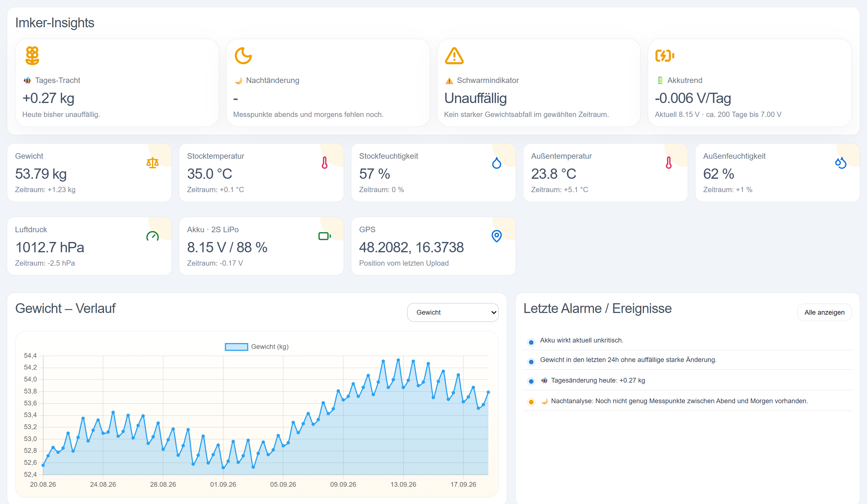This screenshot has height=504, width=867.
Task: Click the small warning emoji beside Schwarmindikator
Action: pos(449,80)
